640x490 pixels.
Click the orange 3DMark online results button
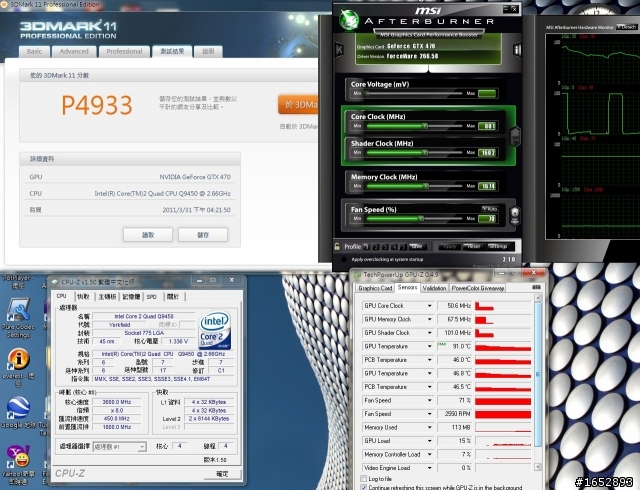click(298, 105)
